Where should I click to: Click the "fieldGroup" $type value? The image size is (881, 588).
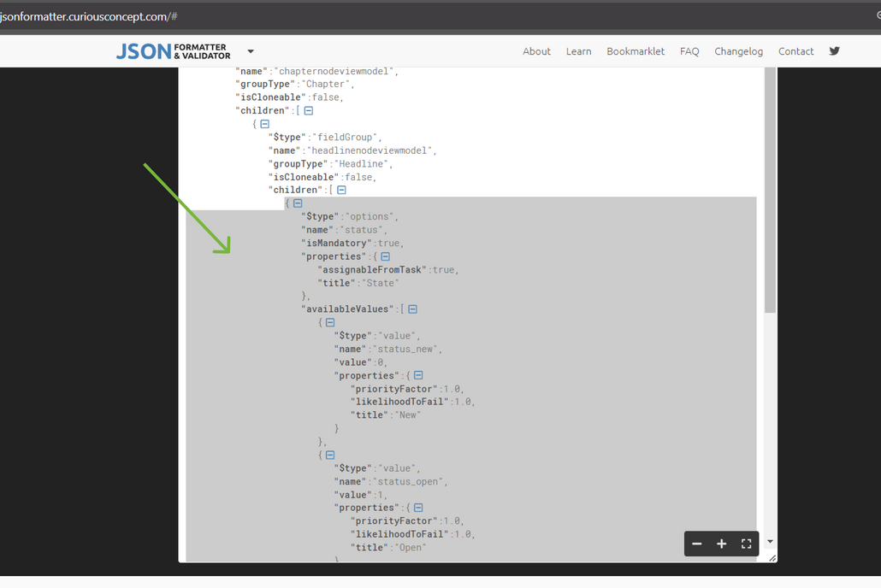coord(346,137)
